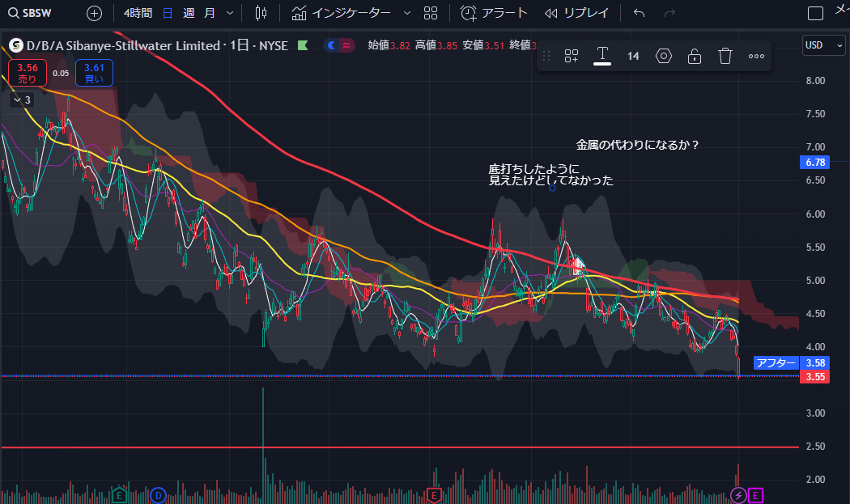Switch to the 4時間 timeframe
The height and width of the screenshot is (504, 850).
click(x=138, y=13)
